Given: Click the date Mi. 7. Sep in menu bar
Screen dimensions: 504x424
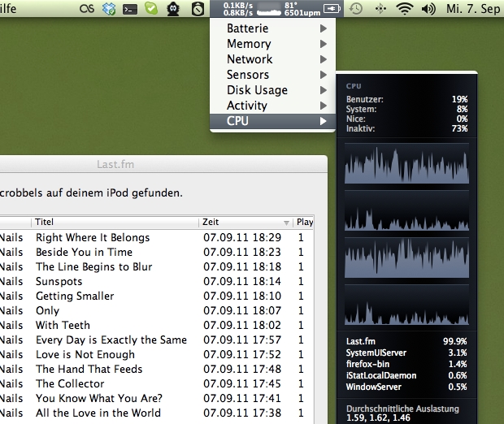Looking at the screenshot, I should point(473,9).
